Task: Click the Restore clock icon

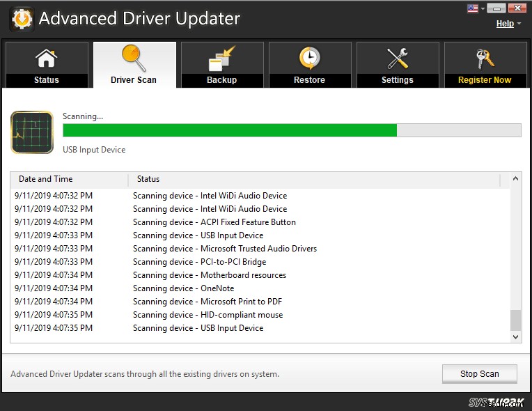Action: pos(309,58)
